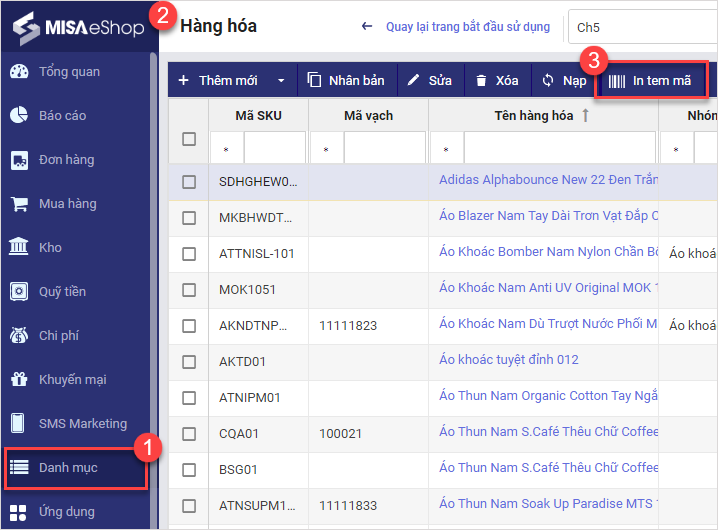This screenshot has width=718, height=530.
Task: Click the Kho warehouse icon
Action: [x=19, y=247]
